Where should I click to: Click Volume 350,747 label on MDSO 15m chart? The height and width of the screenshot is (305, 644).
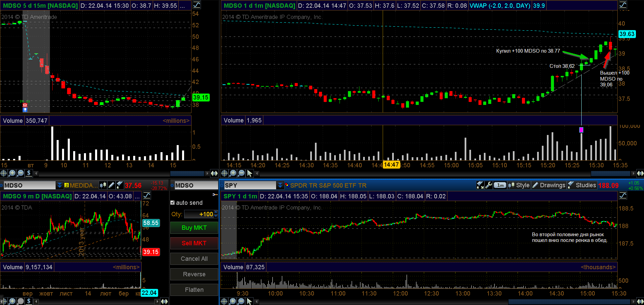(25, 121)
